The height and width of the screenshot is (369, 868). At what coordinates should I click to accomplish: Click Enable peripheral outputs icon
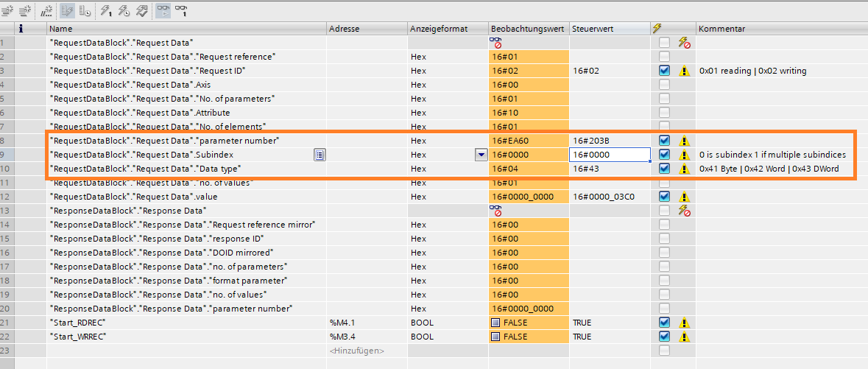[x=142, y=10]
